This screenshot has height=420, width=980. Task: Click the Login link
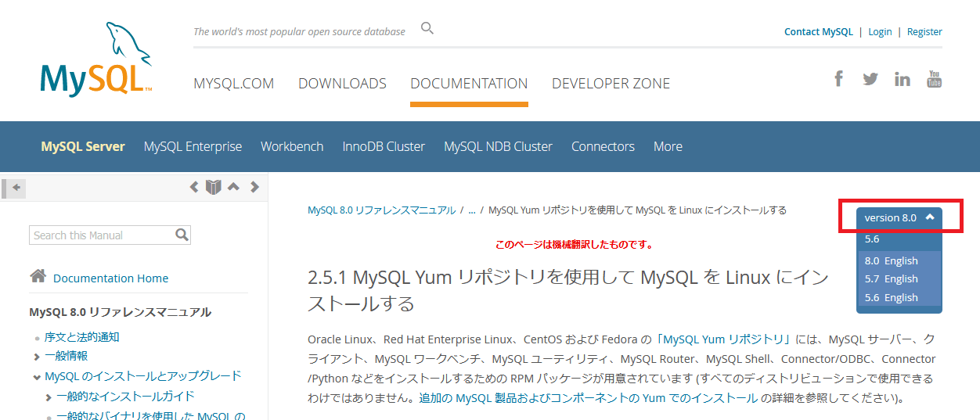coord(880,32)
